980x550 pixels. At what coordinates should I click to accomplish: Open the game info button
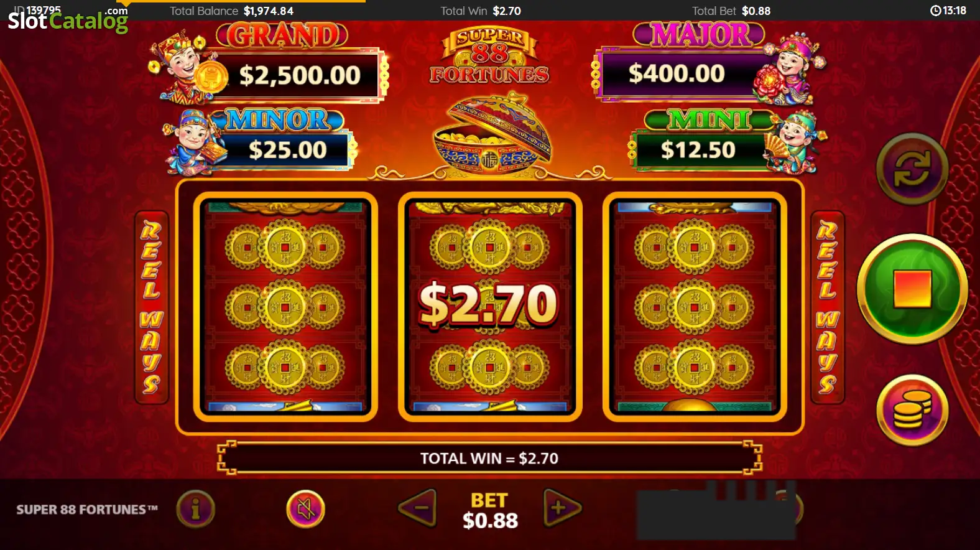195,510
